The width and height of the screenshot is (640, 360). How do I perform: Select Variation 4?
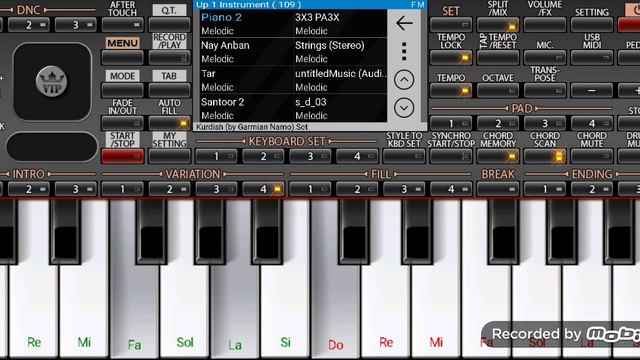[x=263, y=189]
